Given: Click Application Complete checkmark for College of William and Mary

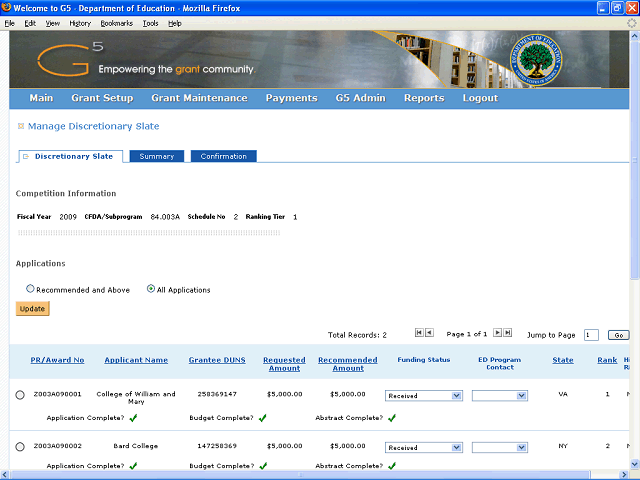Looking at the screenshot, I should pos(133,418).
